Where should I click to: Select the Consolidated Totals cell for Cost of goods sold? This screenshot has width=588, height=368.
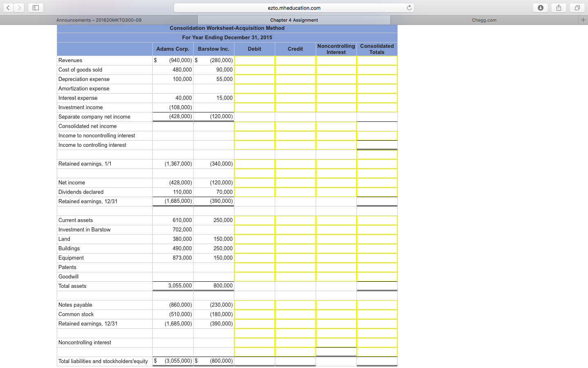coord(377,70)
